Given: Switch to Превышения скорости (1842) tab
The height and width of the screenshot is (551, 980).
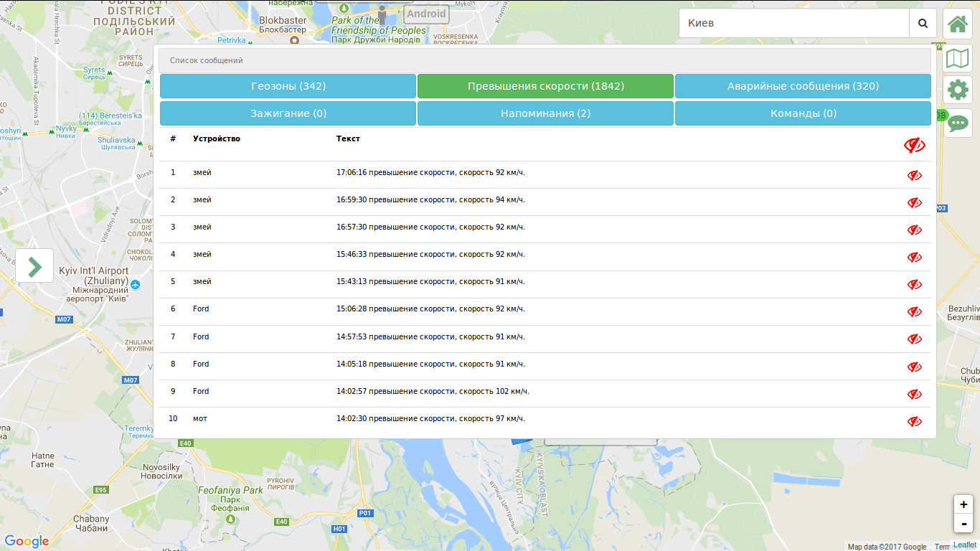Looking at the screenshot, I should pyautogui.click(x=546, y=86).
